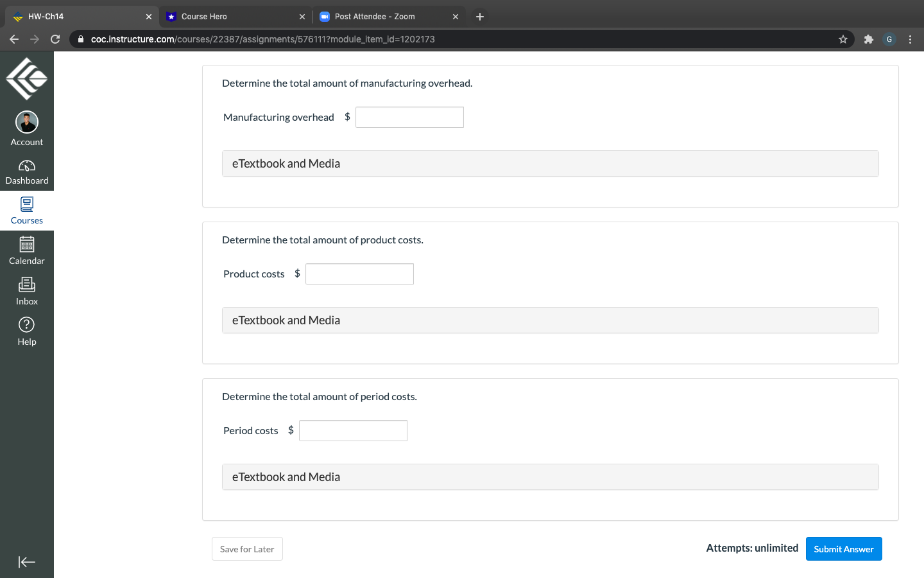This screenshot has height=578, width=924.
Task: Click Save for Later
Action: pos(247,548)
